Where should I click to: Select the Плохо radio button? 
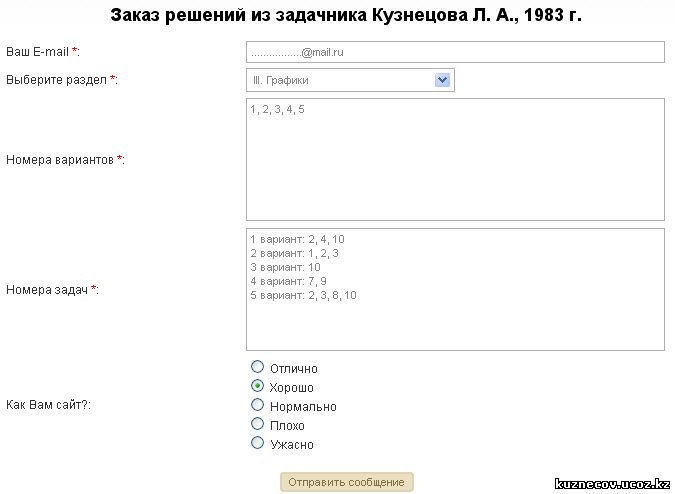[257, 424]
